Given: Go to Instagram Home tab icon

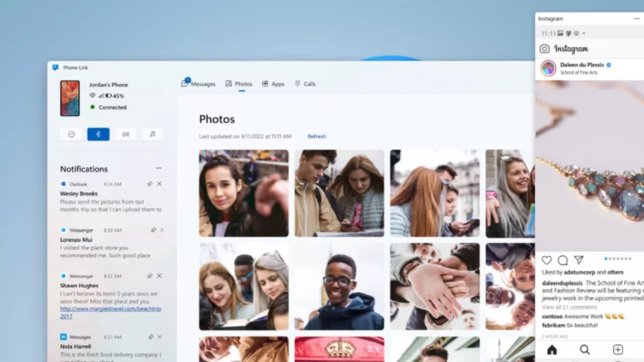Looking at the screenshot, I should pos(552,350).
